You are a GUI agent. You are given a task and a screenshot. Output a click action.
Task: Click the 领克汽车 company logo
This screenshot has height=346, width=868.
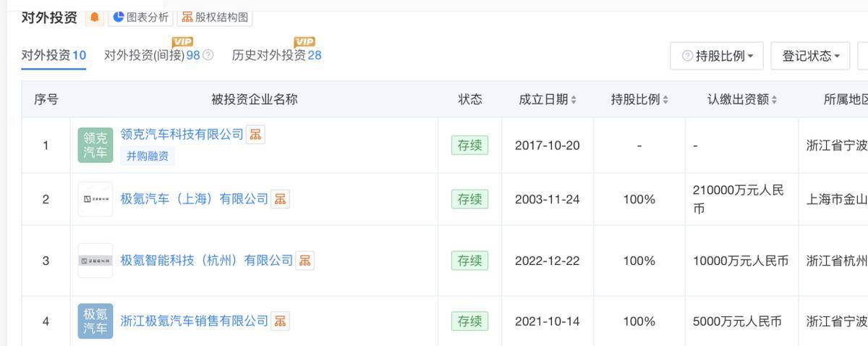click(x=95, y=145)
